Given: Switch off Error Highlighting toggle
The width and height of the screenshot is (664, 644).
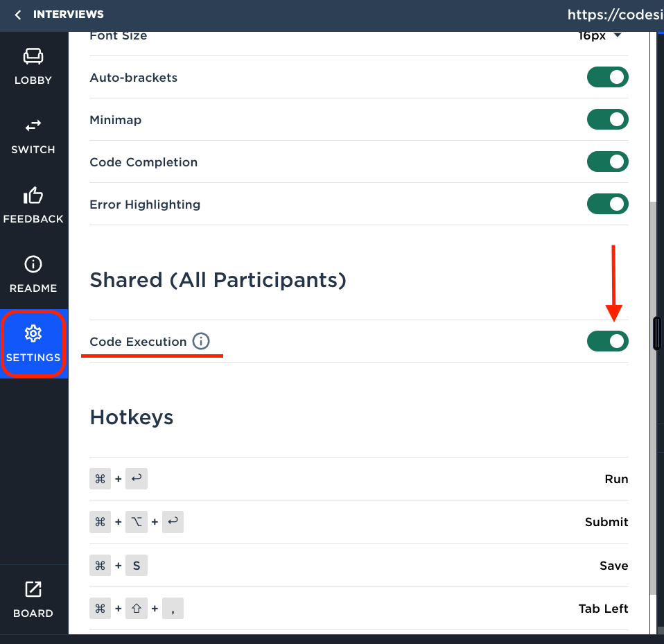Looking at the screenshot, I should pyautogui.click(x=607, y=204).
